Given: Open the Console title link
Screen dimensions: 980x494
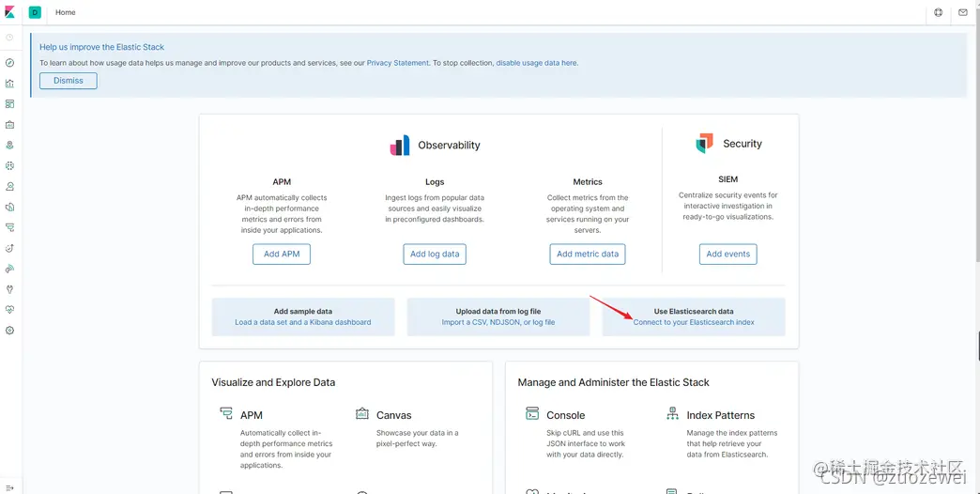Looking at the screenshot, I should [x=566, y=415].
